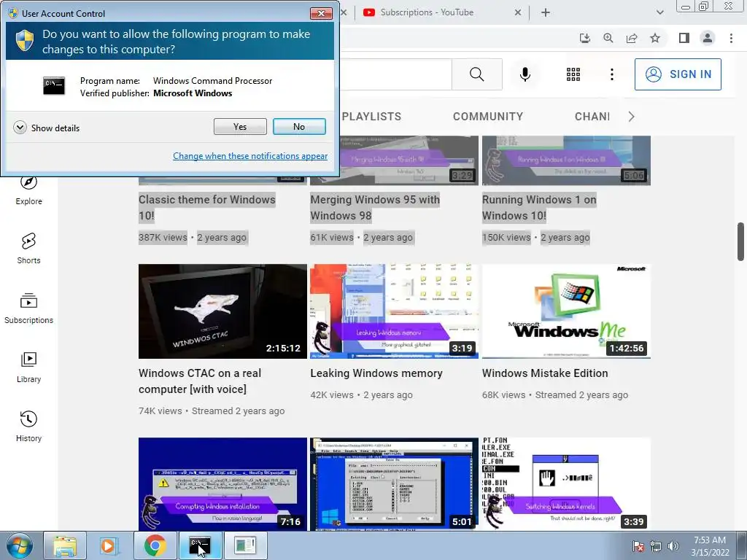Click No in User Account Control dialog
Screen dimensions: 747x560
point(299,127)
